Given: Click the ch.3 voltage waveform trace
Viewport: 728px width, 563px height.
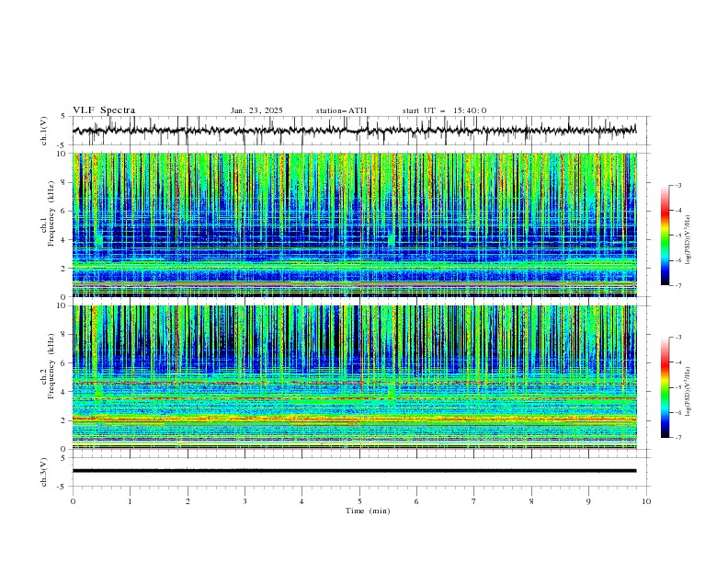Looking at the screenshot, I should click(x=354, y=471).
